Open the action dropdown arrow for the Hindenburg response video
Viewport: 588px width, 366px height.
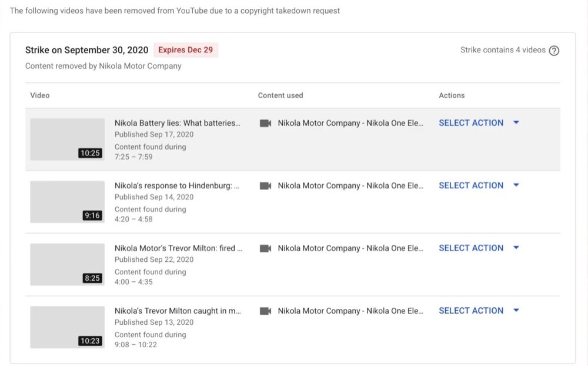pos(516,185)
